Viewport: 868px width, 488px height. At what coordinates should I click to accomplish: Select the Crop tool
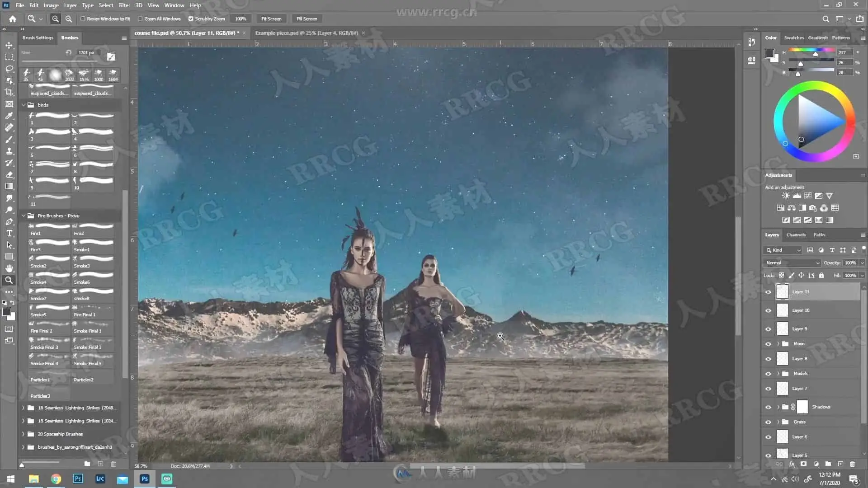pyautogui.click(x=9, y=92)
